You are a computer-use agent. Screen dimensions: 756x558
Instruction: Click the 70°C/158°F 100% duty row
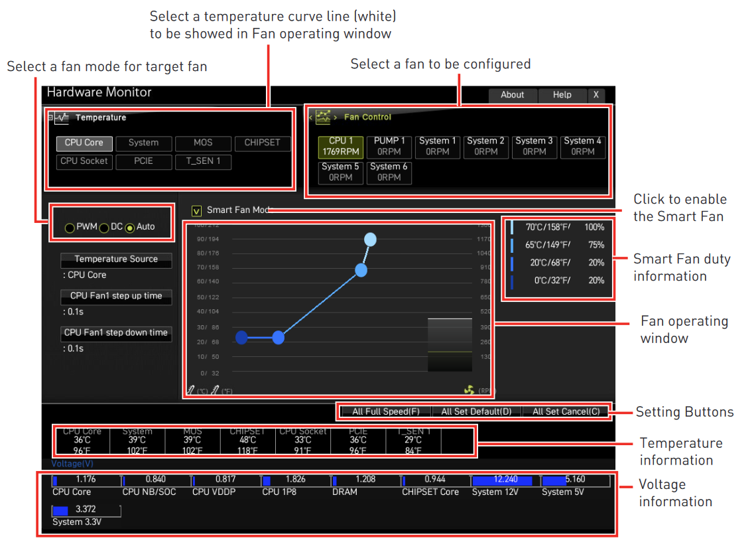pos(558,227)
